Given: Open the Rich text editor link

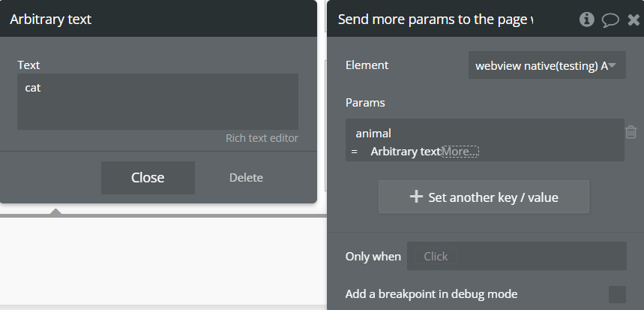Looking at the screenshot, I should click(x=262, y=138).
